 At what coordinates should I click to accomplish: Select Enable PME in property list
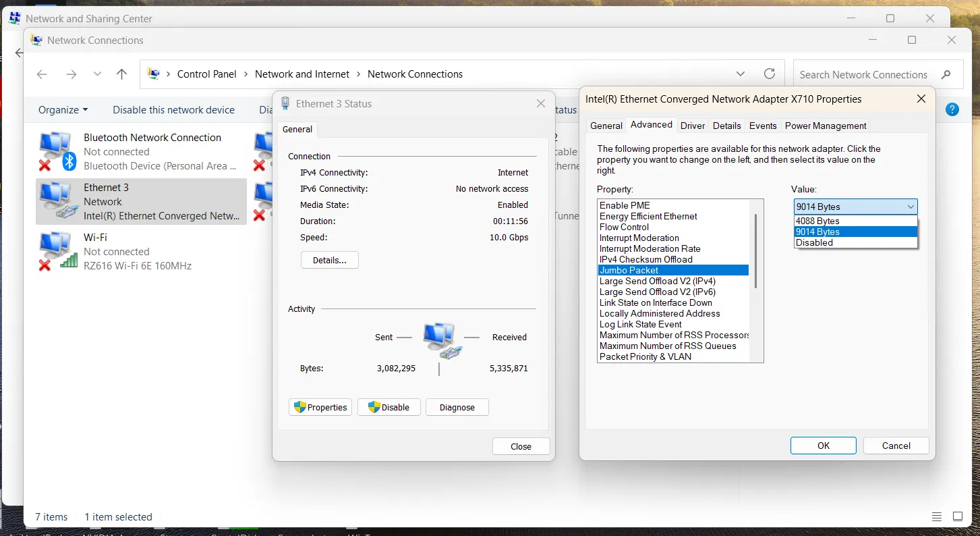673,205
